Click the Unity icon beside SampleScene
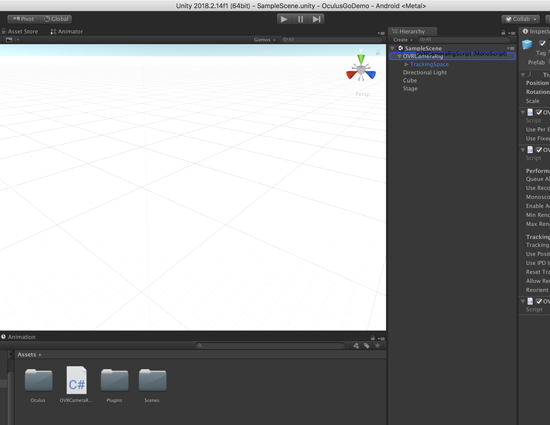This screenshot has height=425, width=550. (x=400, y=48)
